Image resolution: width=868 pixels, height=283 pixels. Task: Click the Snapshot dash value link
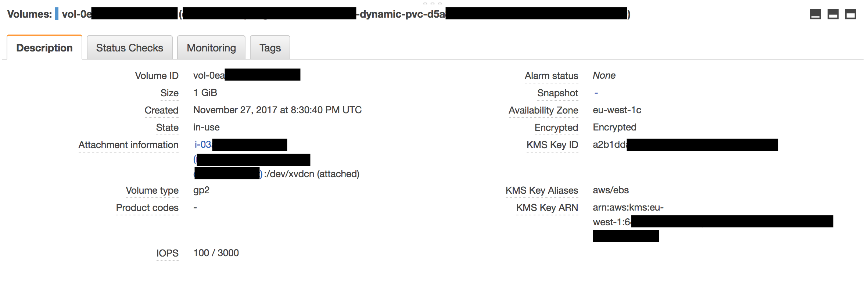click(596, 93)
